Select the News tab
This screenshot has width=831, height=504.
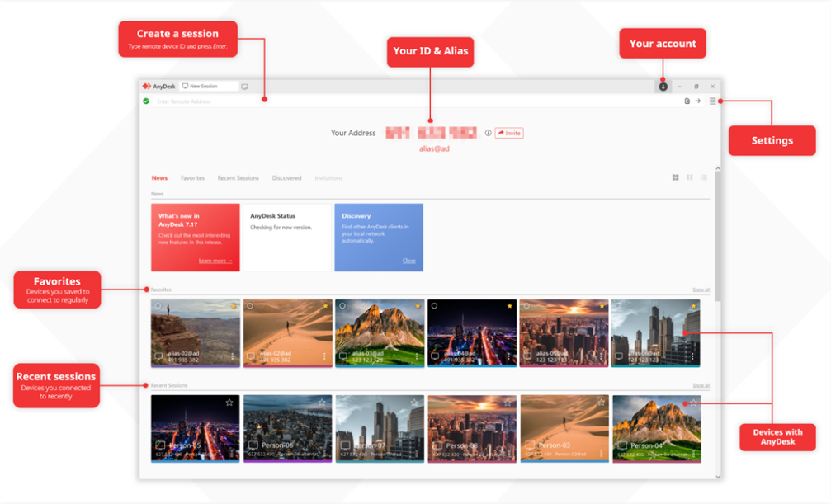click(159, 178)
